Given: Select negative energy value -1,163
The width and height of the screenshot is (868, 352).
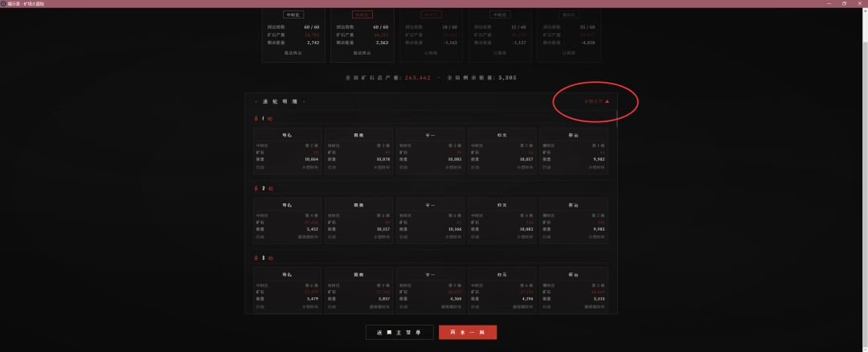Looking at the screenshot, I should pos(449,42).
